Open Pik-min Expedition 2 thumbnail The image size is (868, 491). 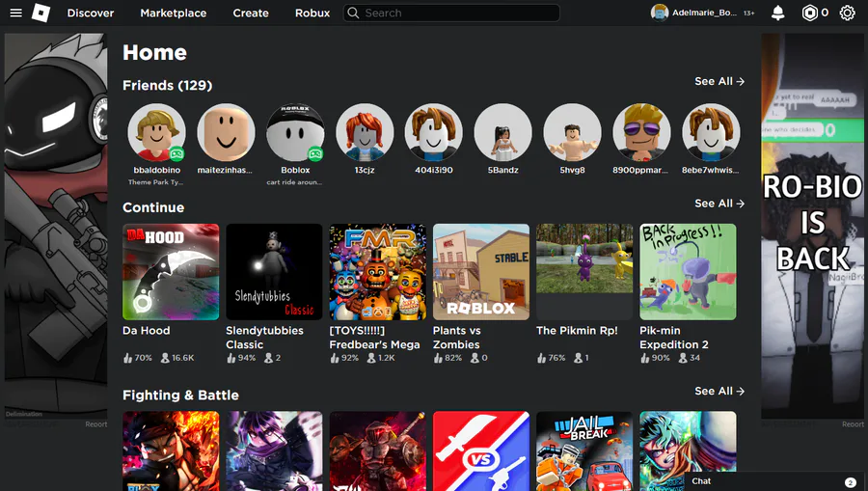[x=688, y=272]
